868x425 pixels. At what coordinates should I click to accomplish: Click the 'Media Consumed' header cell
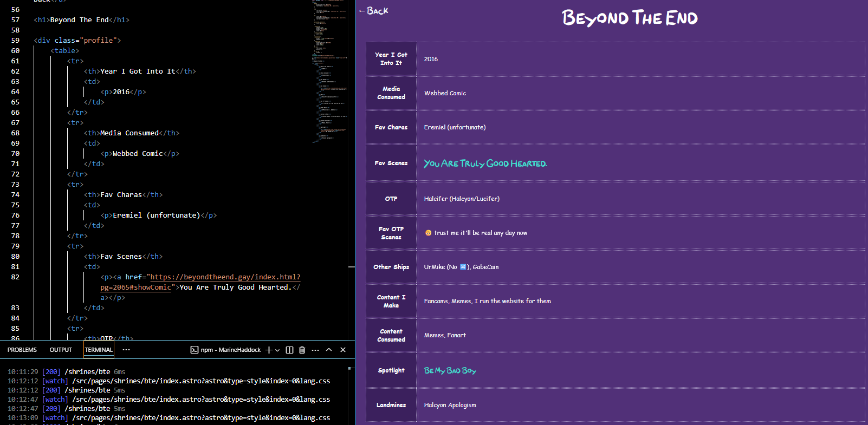tap(391, 93)
